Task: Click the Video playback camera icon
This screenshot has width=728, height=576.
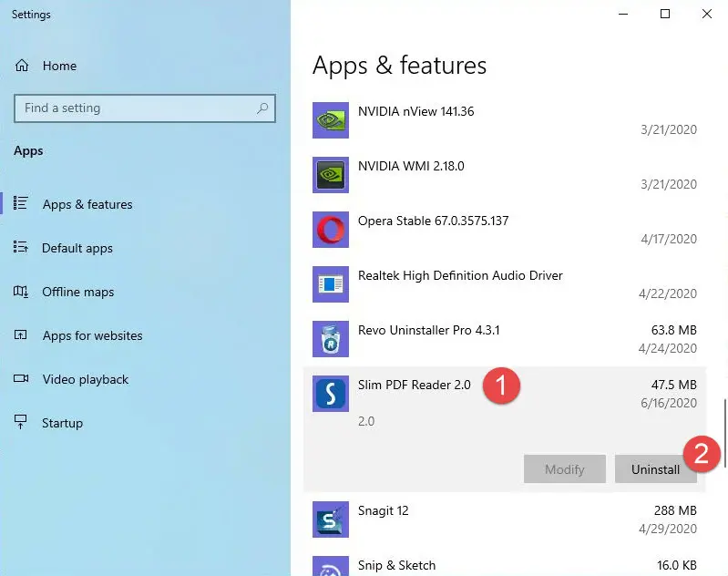Action: [21, 378]
